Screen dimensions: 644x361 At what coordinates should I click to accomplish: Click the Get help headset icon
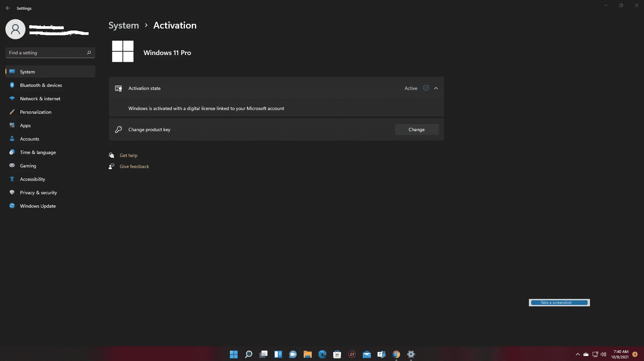click(x=111, y=155)
